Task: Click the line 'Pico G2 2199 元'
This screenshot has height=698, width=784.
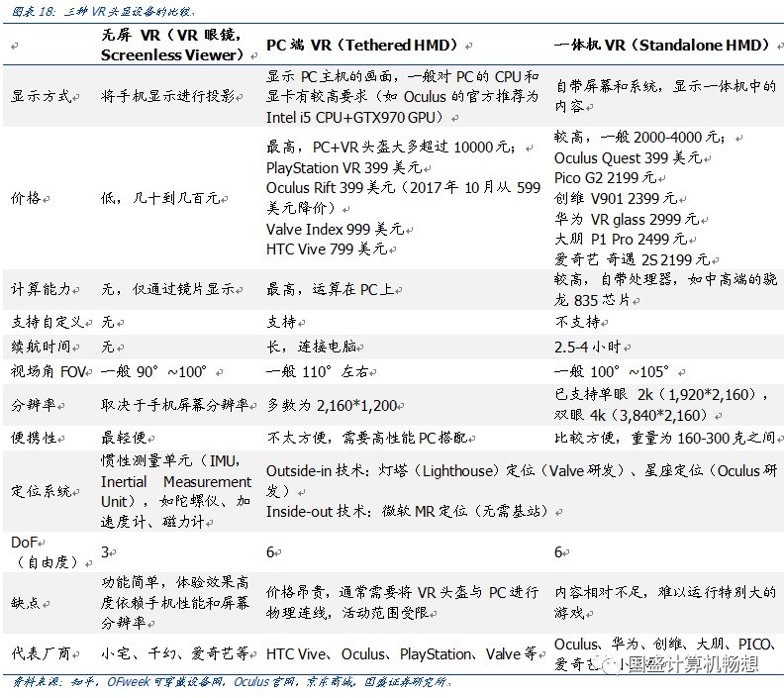Action: (x=606, y=178)
